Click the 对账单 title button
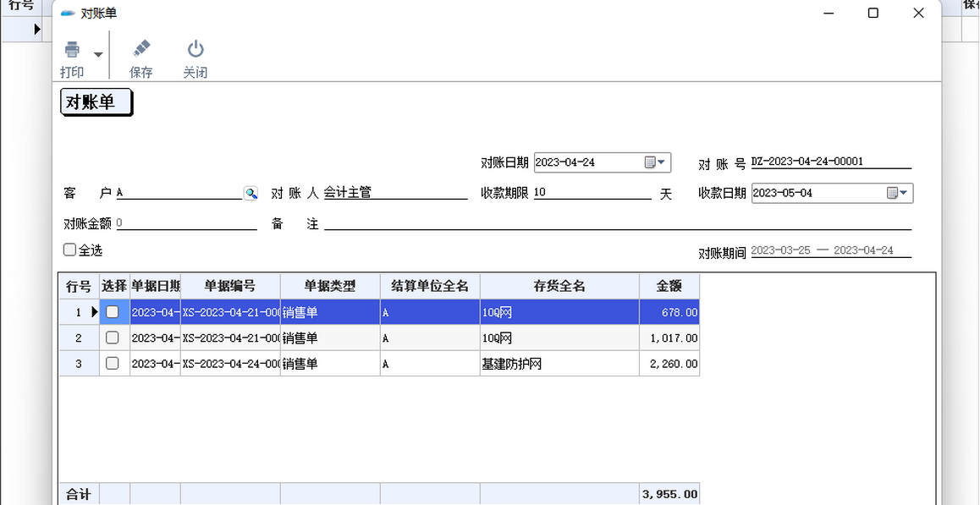The width and height of the screenshot is (980, 505). pos(96,102)
